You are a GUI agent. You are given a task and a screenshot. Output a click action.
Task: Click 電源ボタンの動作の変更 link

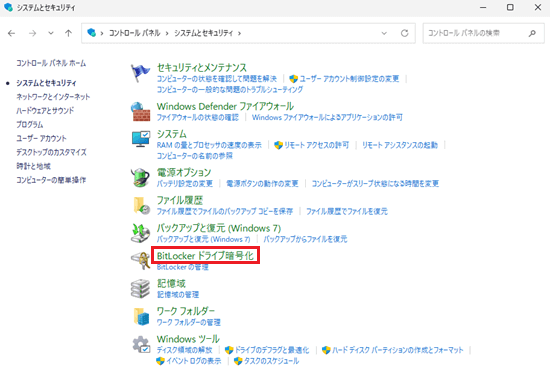pos(262,184)
